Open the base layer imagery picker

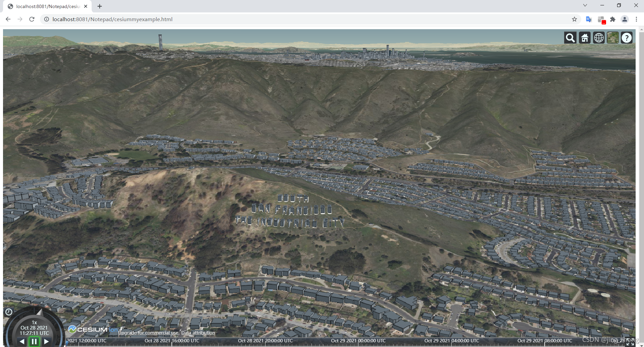[x=613, y=38]
